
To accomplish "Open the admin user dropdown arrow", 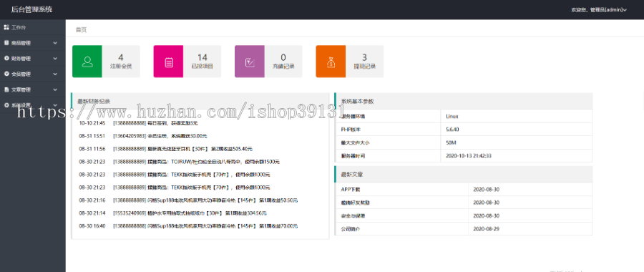I will tap(625, 10).
